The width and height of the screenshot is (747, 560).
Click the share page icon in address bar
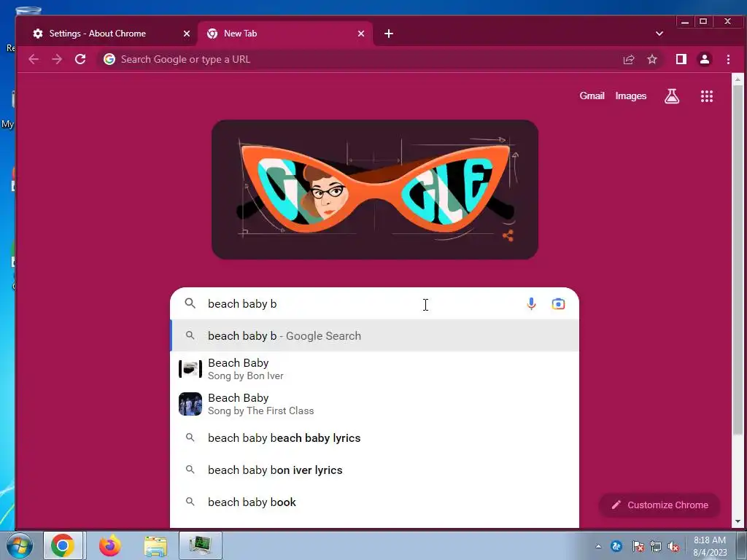click(x=629, y=59)
